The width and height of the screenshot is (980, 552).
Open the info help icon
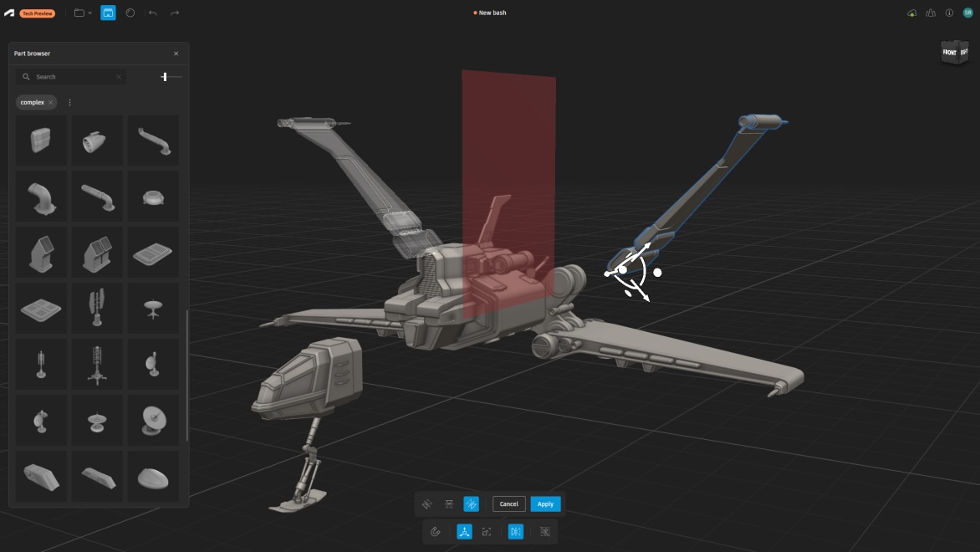click(949, 13)
